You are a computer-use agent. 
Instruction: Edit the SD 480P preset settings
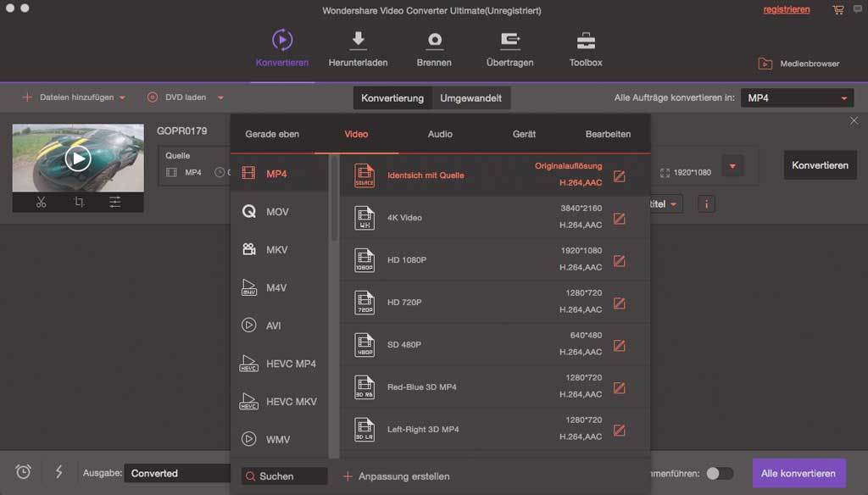pos(620,346)
